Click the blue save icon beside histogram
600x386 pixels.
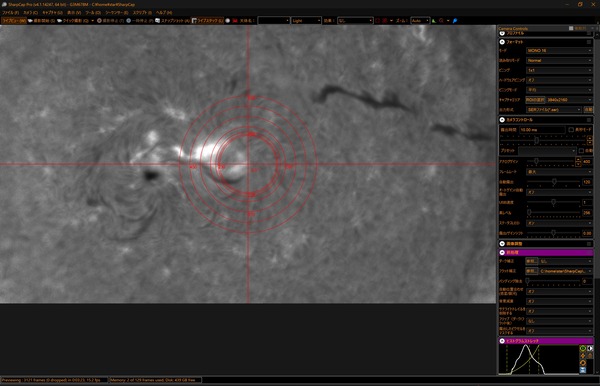583,370
